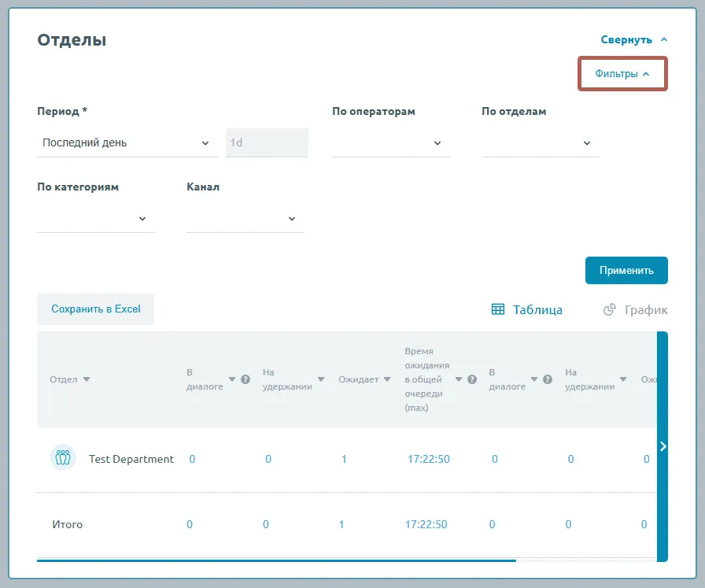Sort by the Отдел column arrow

tap(87, 379)
